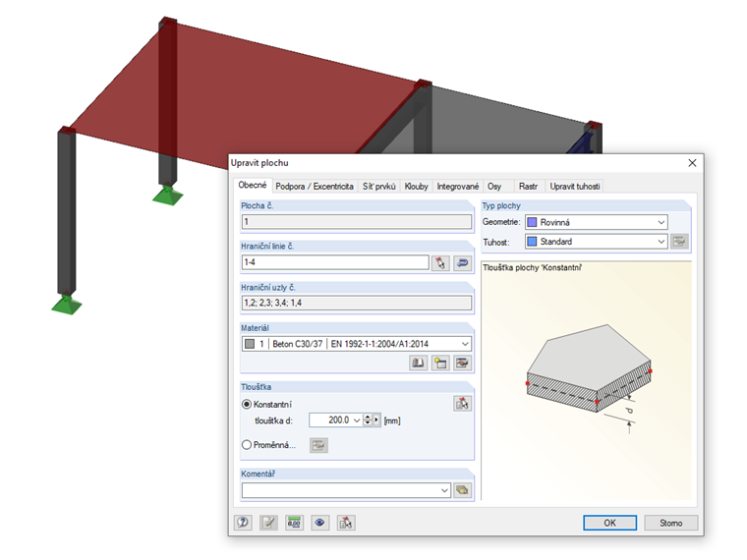Open the Komentář dropdown arrow

tap(444, 490)
